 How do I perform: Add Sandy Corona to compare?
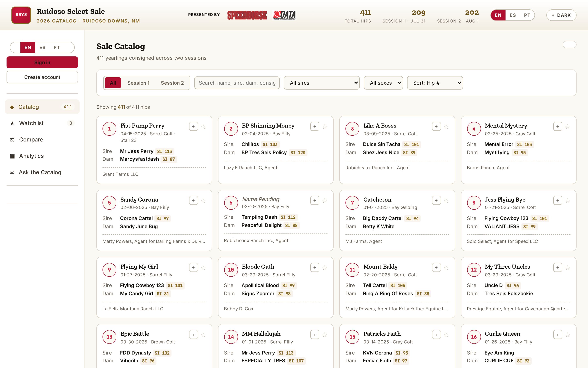pyautogui.click(x=193, y=200)
